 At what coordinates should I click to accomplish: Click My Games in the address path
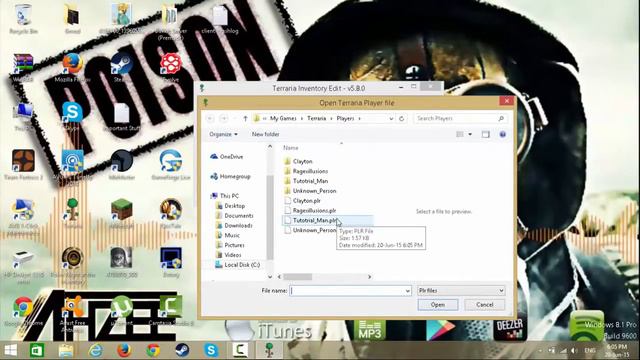click(x=283, y=118)
